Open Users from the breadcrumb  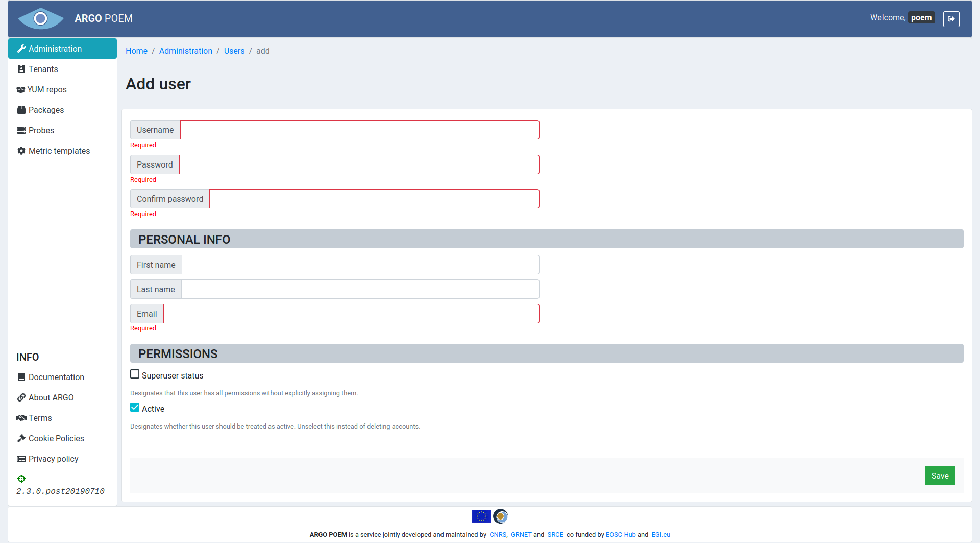pyautogui.click(x=234, y=51)
